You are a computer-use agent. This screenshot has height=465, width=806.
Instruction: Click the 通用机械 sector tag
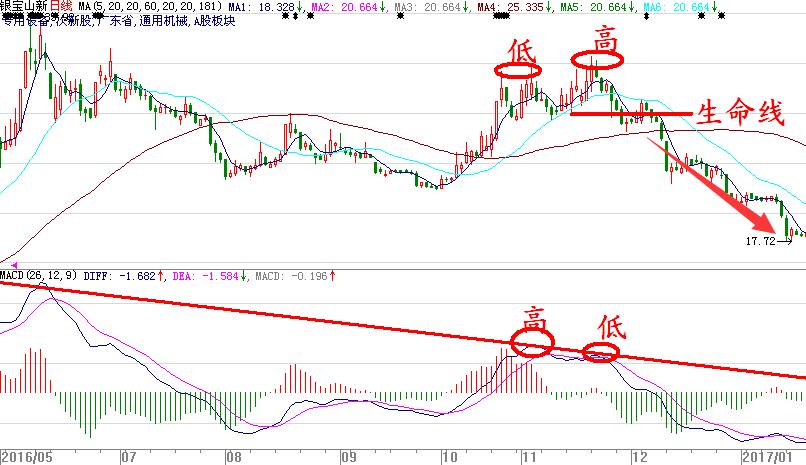click(163, 22)
